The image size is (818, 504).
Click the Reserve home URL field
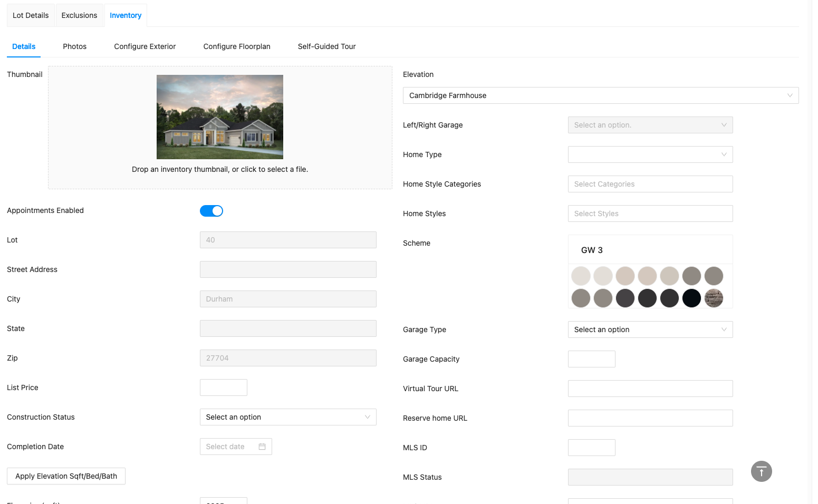click(x=650, y=418)
